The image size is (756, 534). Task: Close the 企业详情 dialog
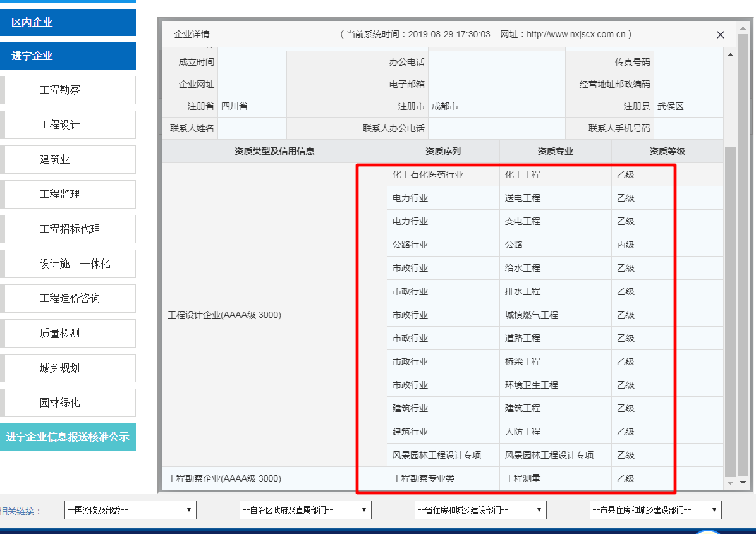coord(720,35)
